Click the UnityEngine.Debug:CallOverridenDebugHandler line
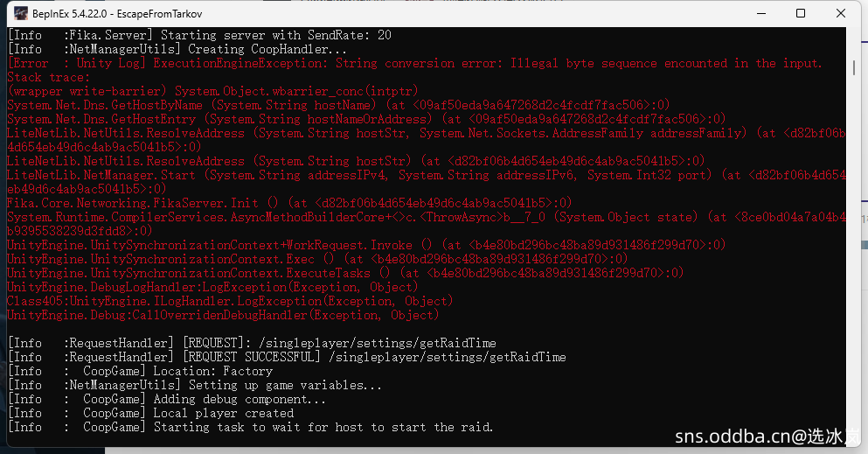 223,315
